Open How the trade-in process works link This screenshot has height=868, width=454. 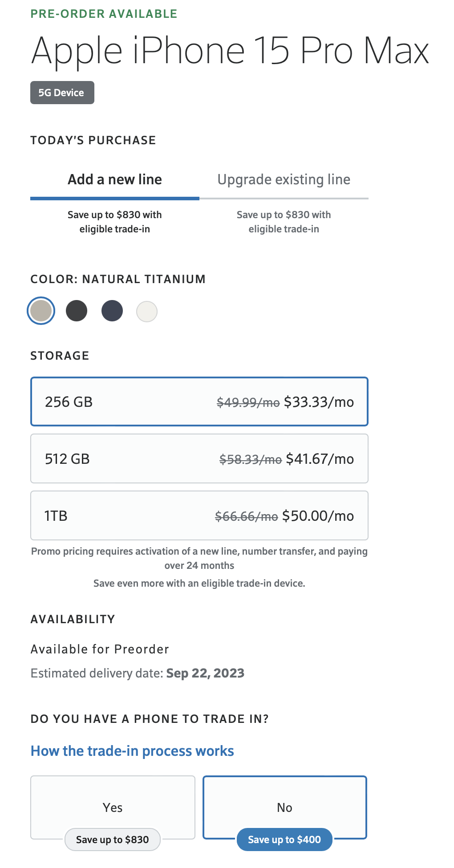[x=132, y=751]
